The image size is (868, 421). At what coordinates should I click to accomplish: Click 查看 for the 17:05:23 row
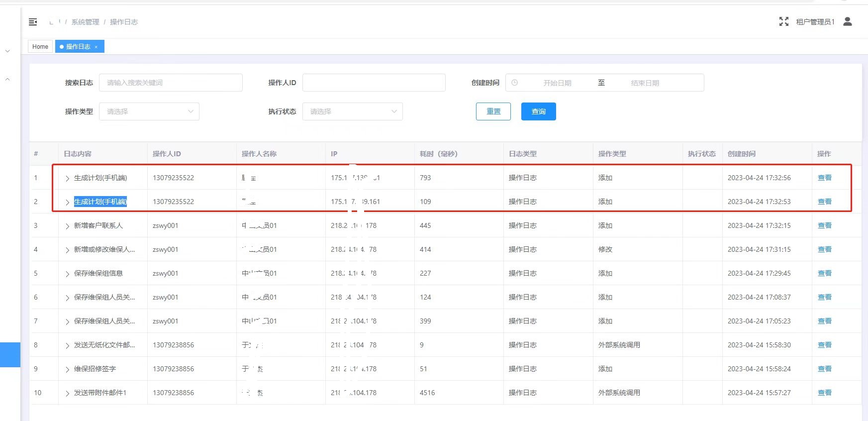825,321
